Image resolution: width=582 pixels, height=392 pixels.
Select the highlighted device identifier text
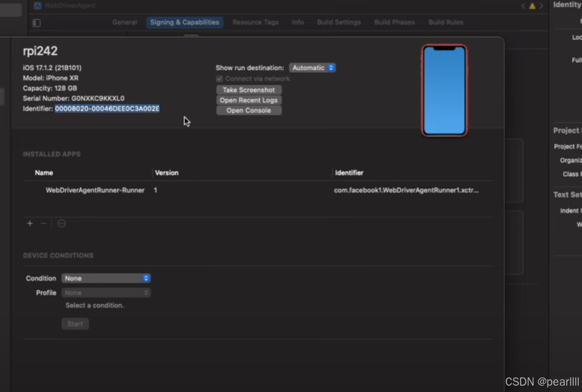coord(107,109)
